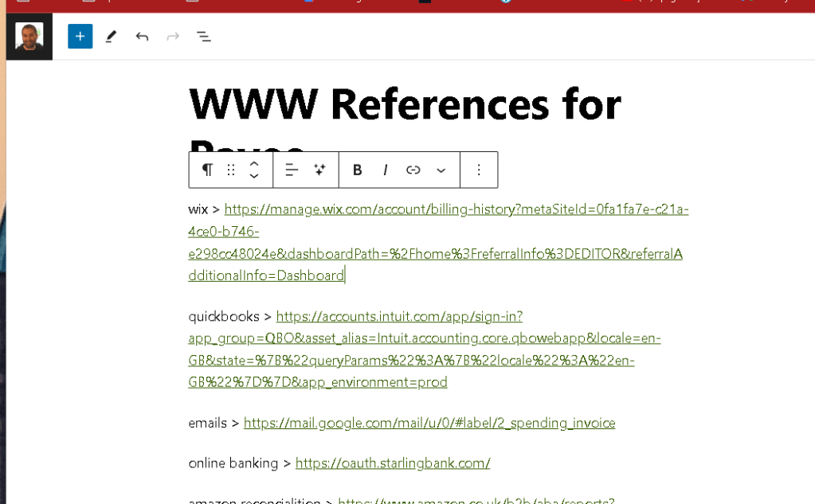This screenshot has height=504, width=815.
Task: Open block options three-dot menu
Action: click(x=479, y=170)
